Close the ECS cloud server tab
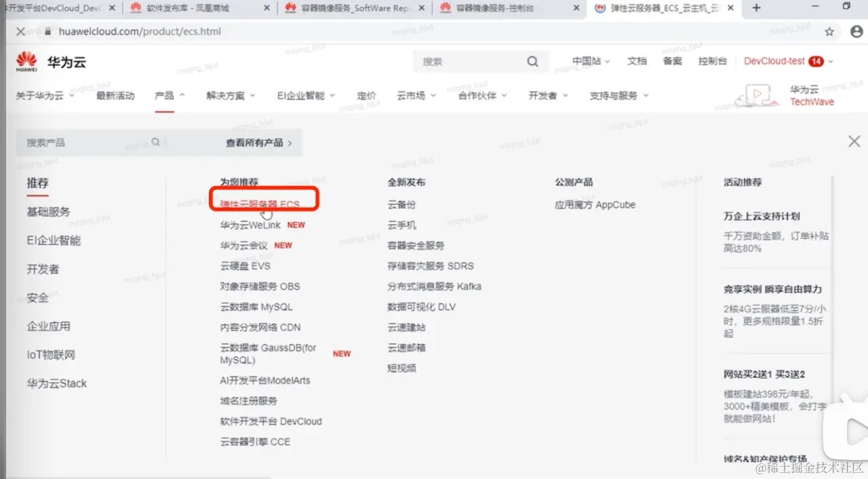Viewport: 868px width, 479px height. pyautogui.click(x=731, y=8)
